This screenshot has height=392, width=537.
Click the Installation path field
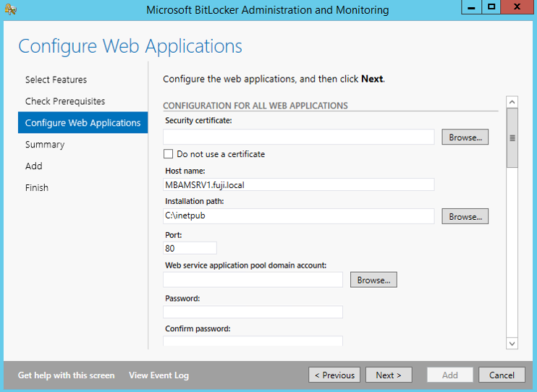[x=298, y=216]
